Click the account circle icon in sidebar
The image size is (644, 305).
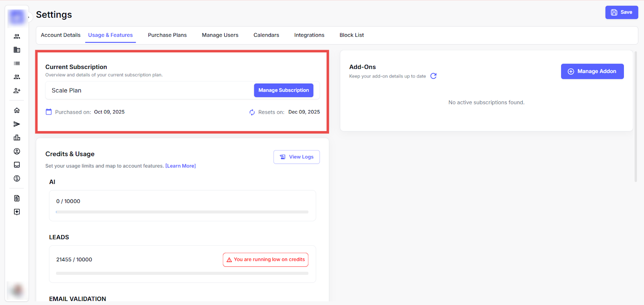[17, 151]
